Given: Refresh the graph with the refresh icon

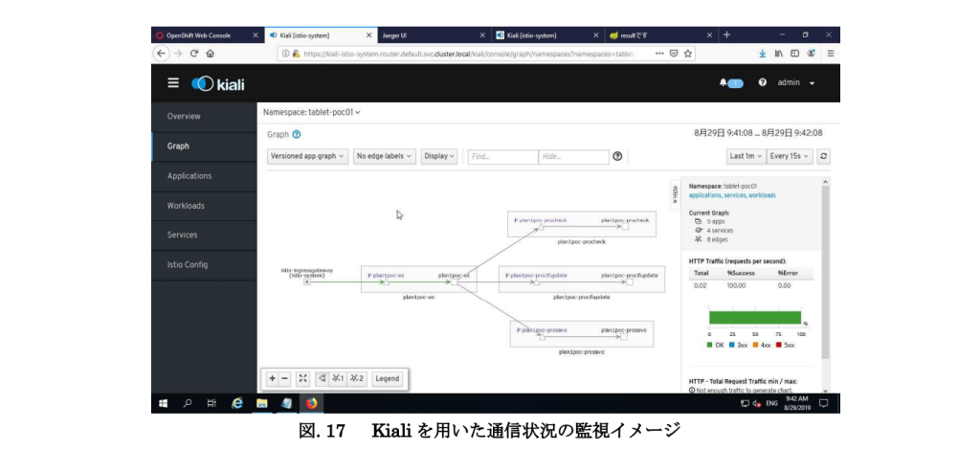Looking at the screenshot, I should 823,156.
